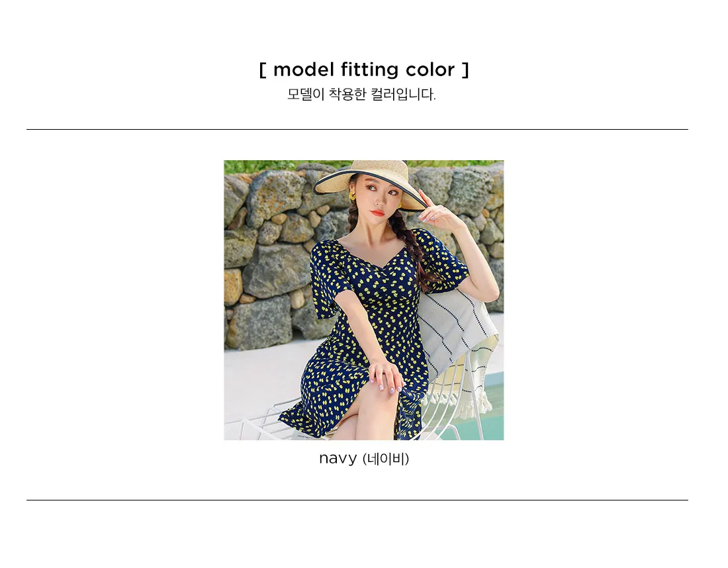This screenshot has width=728, height=568.
Task: Click the word "fitting" in the heading
Action: click(369, 70)
